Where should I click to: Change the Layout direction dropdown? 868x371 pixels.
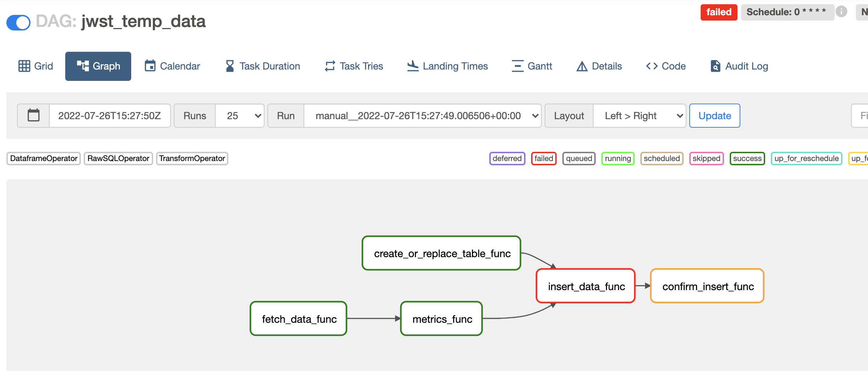[x=640, y=115]
